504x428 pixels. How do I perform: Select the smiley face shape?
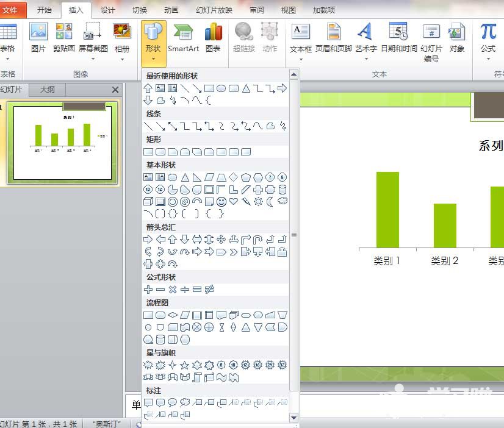pyautogui.click(x=221, y=202)
